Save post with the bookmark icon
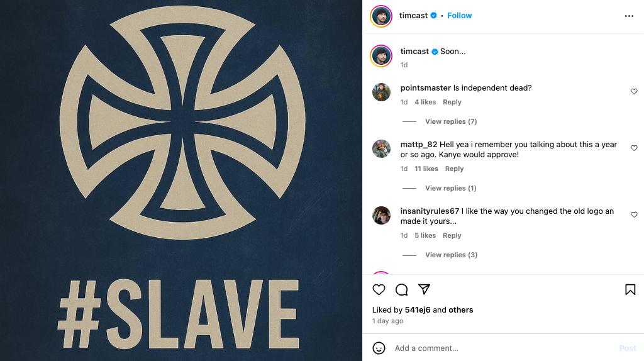 (x=630, y=289)
